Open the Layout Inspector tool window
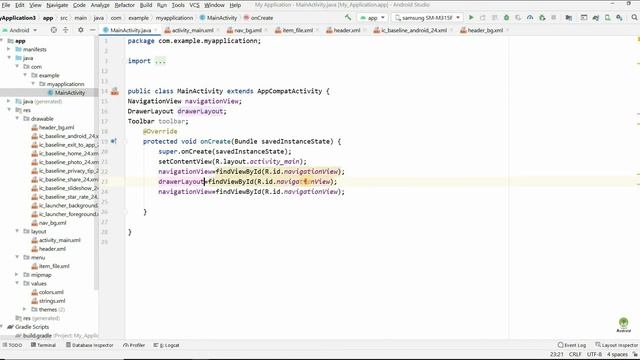This screenshot has height=360, width=640. [616, 345]
